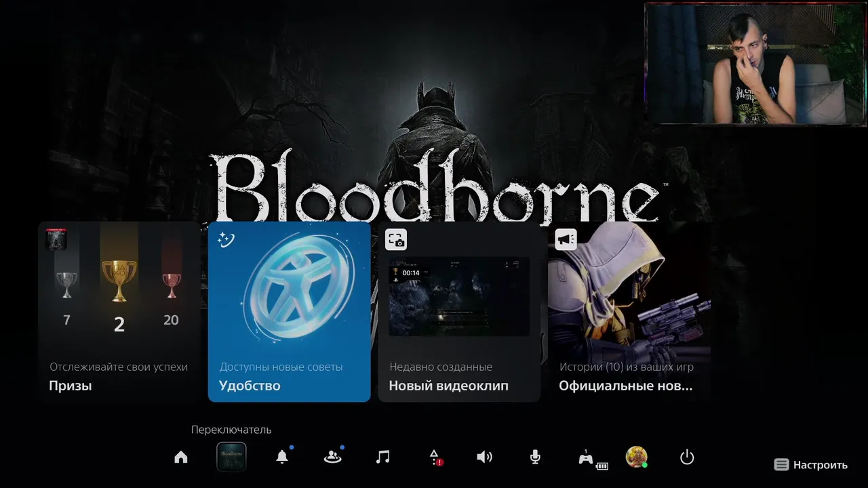868x488 pixels.
Task: Open the Призы trophies card
Action: point(119,312)
